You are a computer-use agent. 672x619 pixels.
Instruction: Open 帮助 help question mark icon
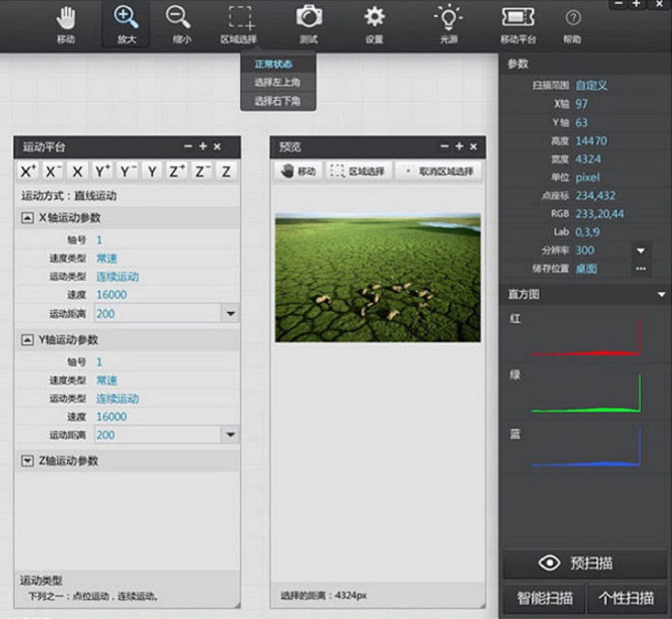tap(573, 24)
